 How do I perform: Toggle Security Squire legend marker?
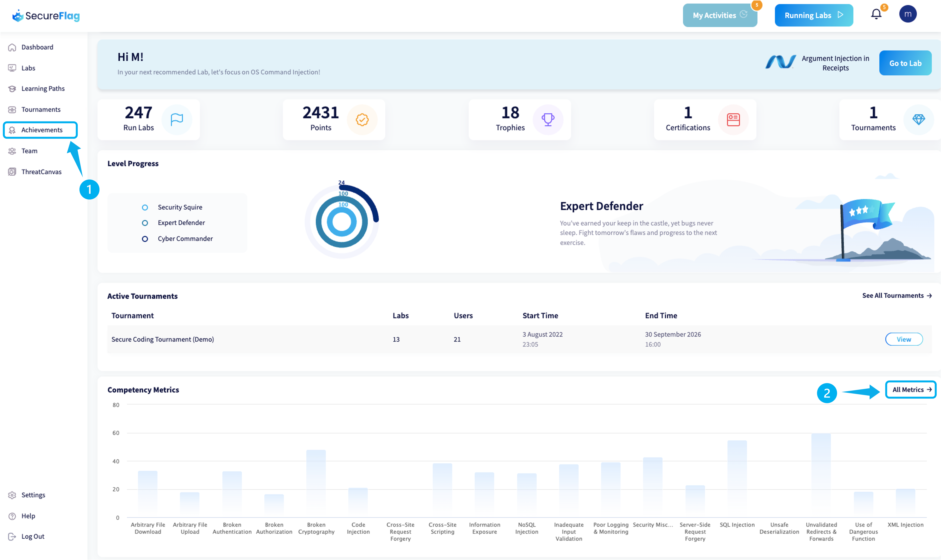145,207
